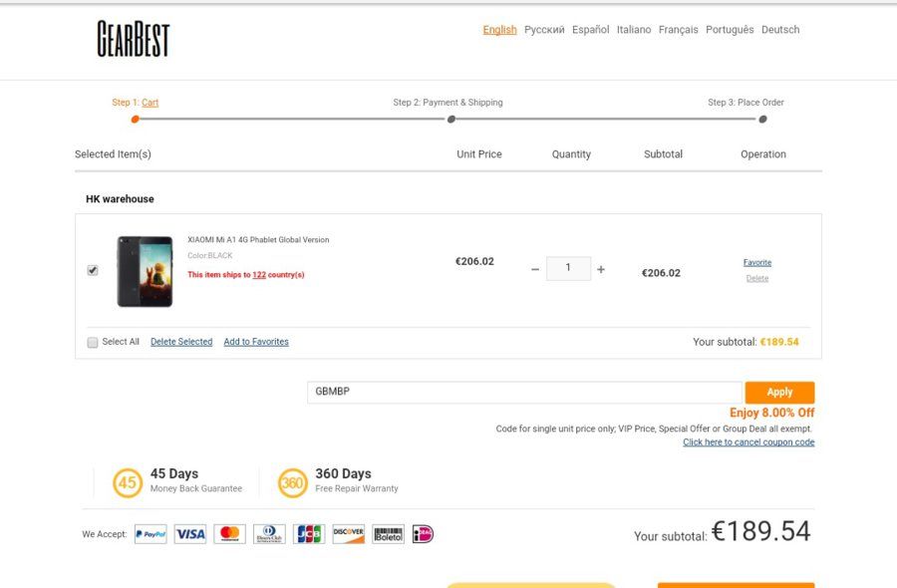Switch language to Português
Screen dimensions: 897x588
pyautogui.click(x=730, y=30)
